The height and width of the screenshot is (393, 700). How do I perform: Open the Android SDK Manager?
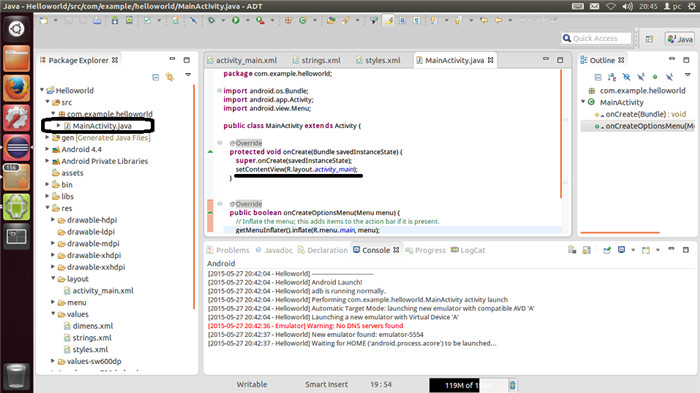point(115,21)
